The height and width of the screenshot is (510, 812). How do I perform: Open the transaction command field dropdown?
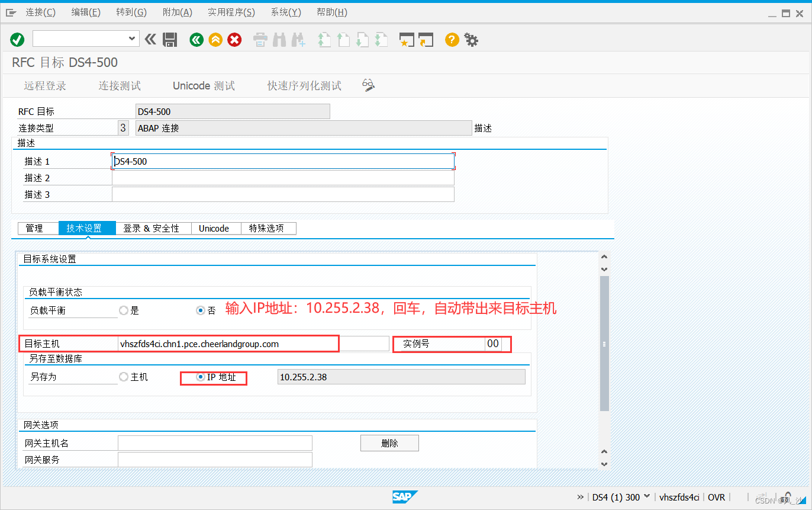click(132, 39)
